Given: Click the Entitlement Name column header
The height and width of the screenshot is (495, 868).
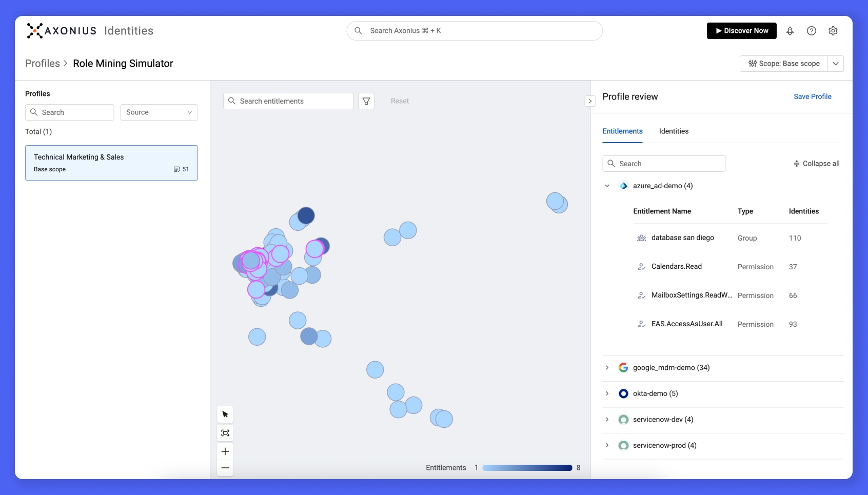Looking at the screenshot, I should pyautogui.click(x=662, y=211).
